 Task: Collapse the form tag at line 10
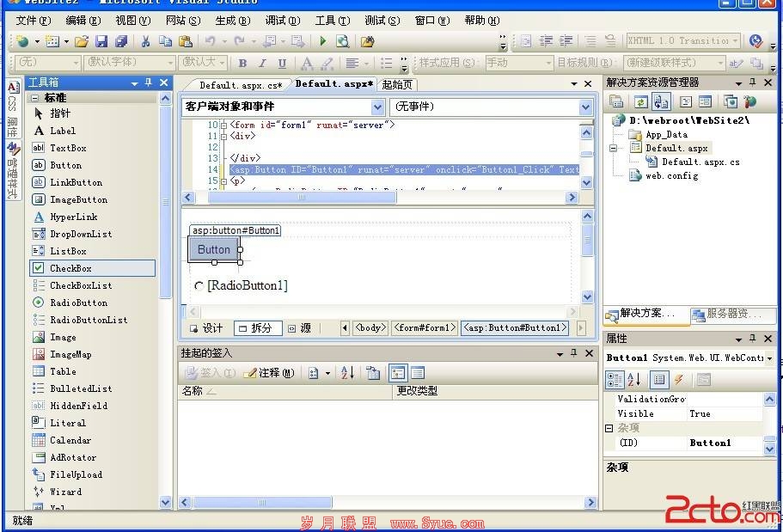click(x=223, y=125)
